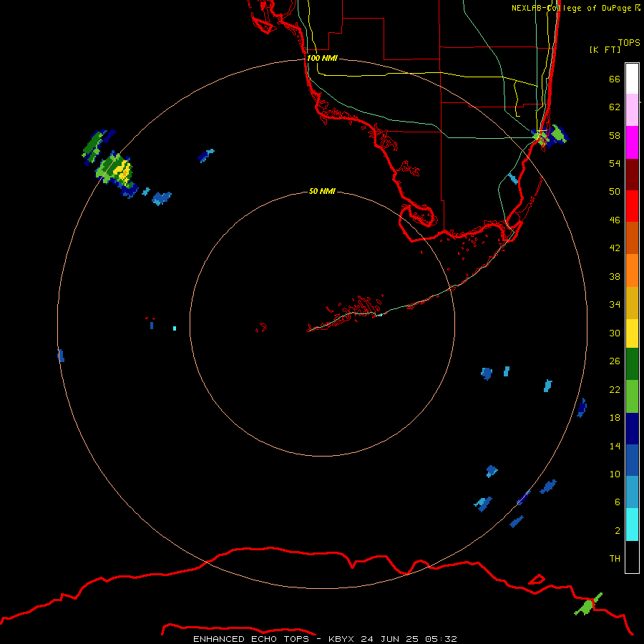Click the KBYX station identifier
The image size is (644, 644).
[x=341, y=639]
